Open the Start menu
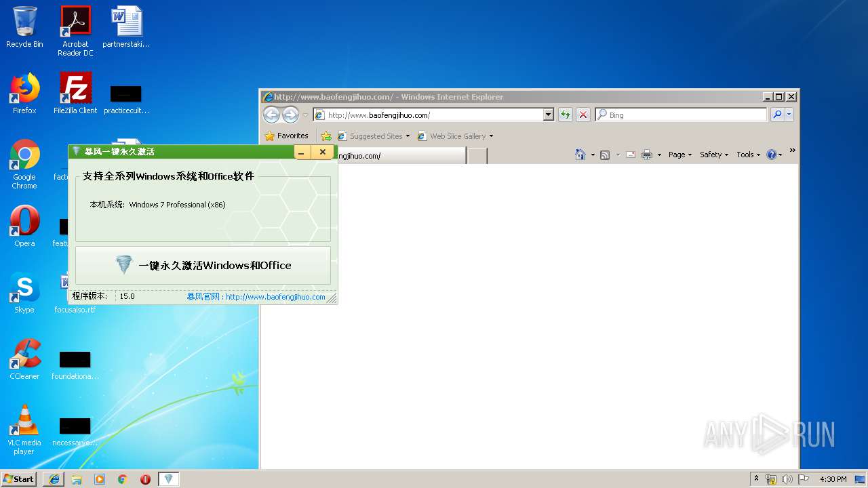This screenshot has width=868, height=488. [x=19, y=479]
